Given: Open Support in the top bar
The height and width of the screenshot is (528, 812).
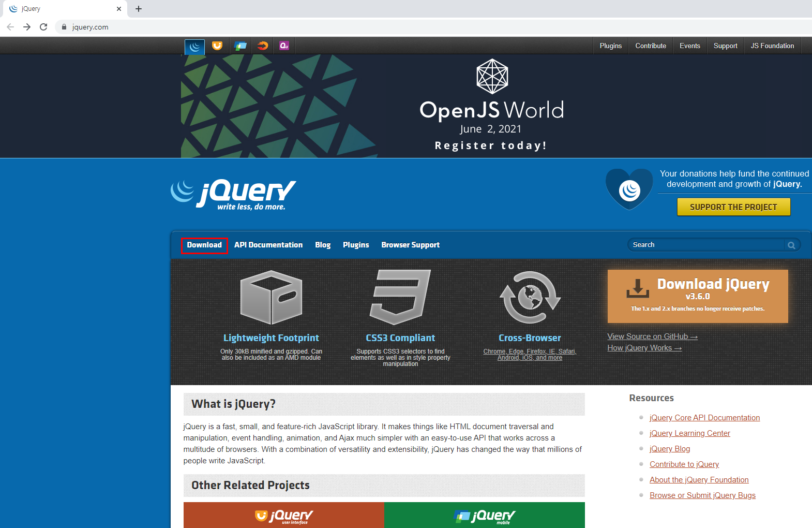Looking at the screenshot, I should click(726, 46).
